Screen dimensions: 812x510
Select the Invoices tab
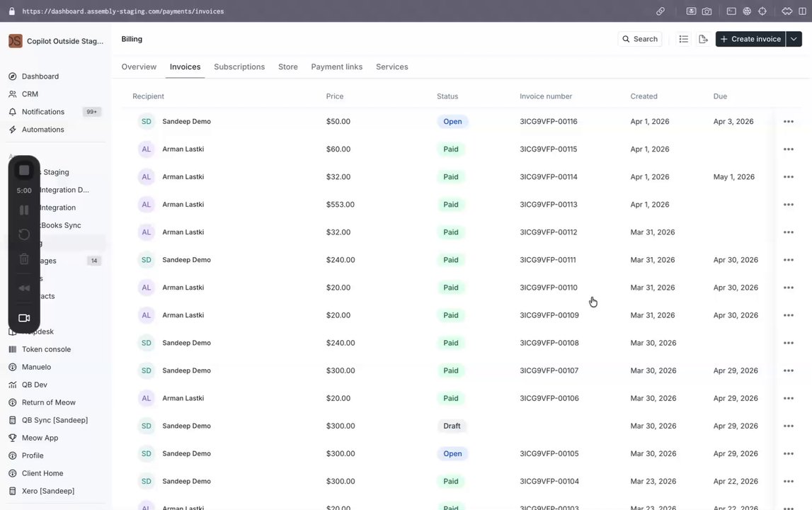185,67
